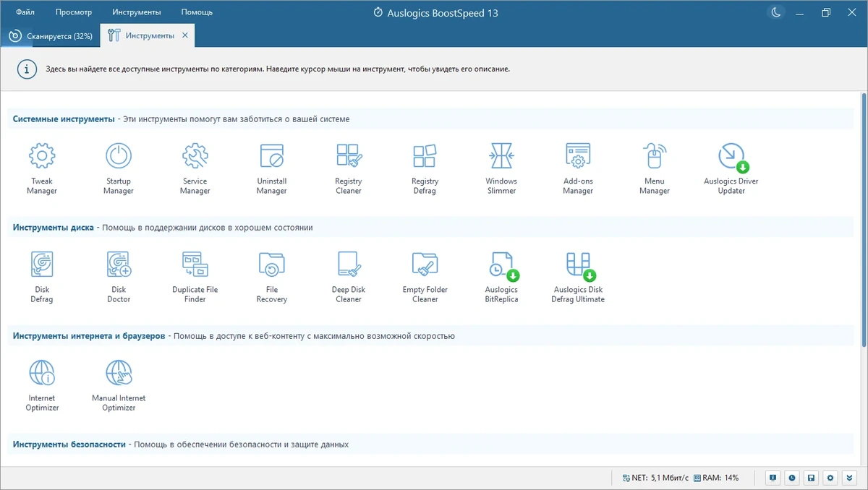Viewport: 868px width, 490px height.
Task: Launch File Recovery tool
Action: pyautogui.click(x=272, y=276)
